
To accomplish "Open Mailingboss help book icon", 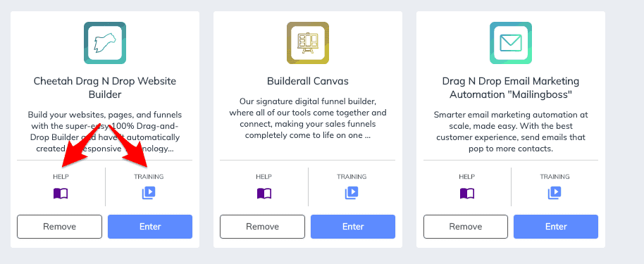I will pyautogui.click(x=467, y=194).
